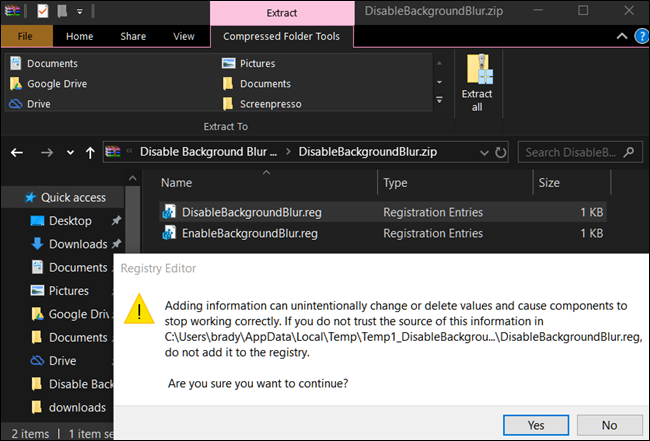This screenshot has height=441, width=650.
Task: Click No in Registry Editor dialog
Action: (x=609, y=423)
